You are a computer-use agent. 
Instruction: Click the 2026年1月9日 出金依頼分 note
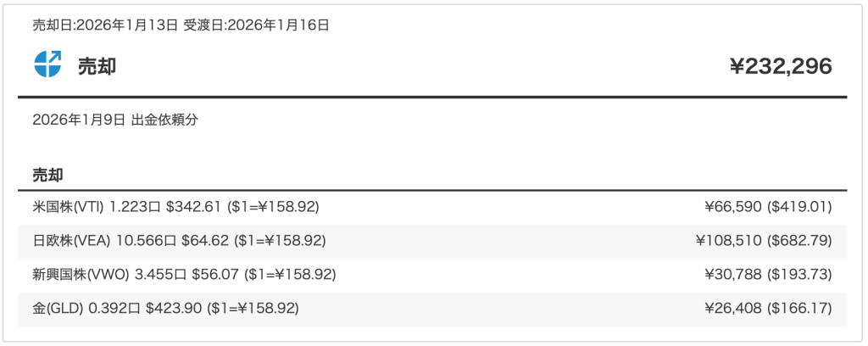(x=115, y=120)
